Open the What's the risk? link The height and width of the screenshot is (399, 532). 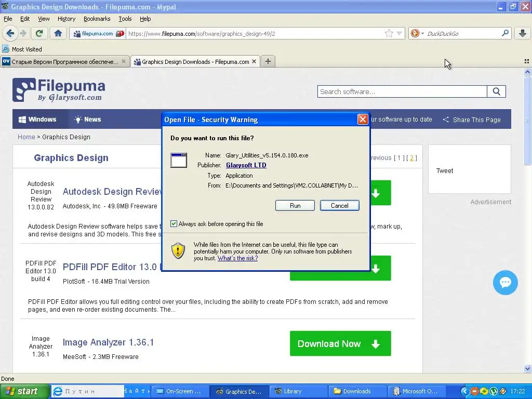(237, 258)
